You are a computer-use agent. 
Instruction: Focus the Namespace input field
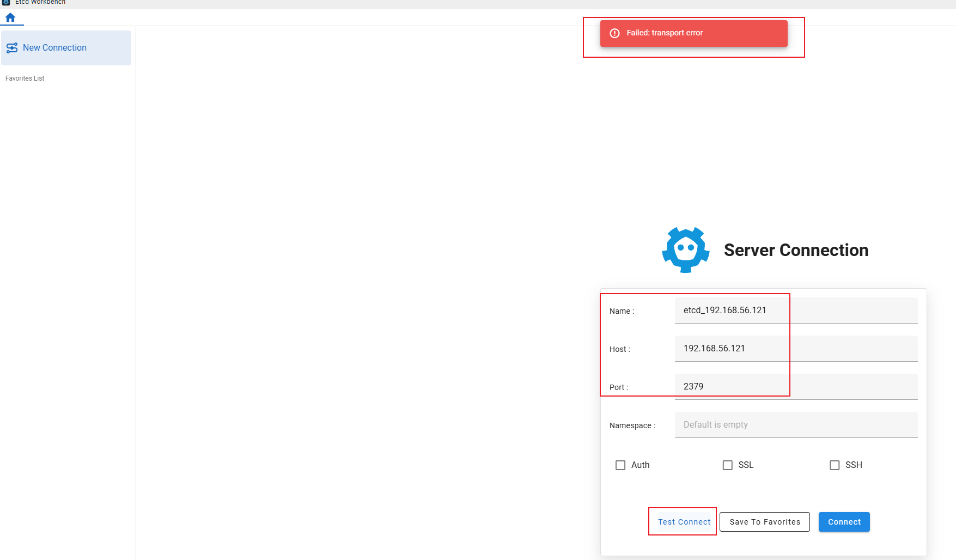point(796,425)
